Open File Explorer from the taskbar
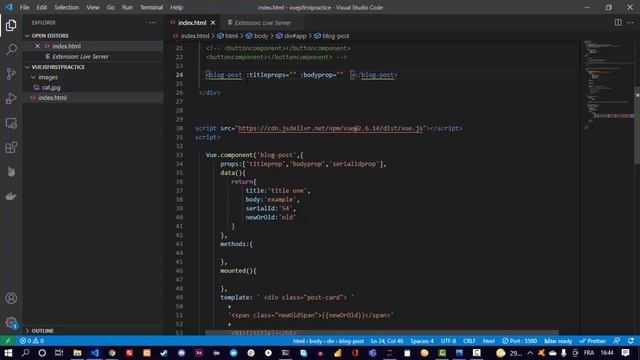 [77, 353]
